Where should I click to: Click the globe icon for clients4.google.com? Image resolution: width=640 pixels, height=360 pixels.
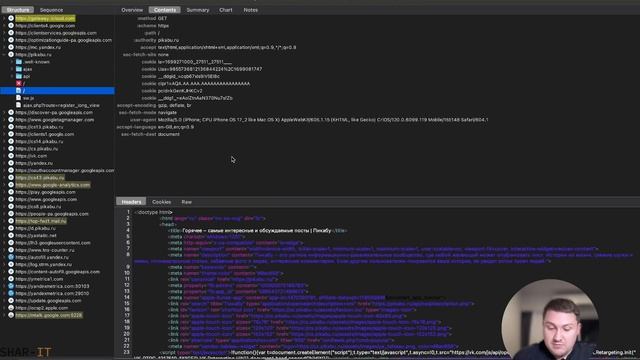point(11,26)
